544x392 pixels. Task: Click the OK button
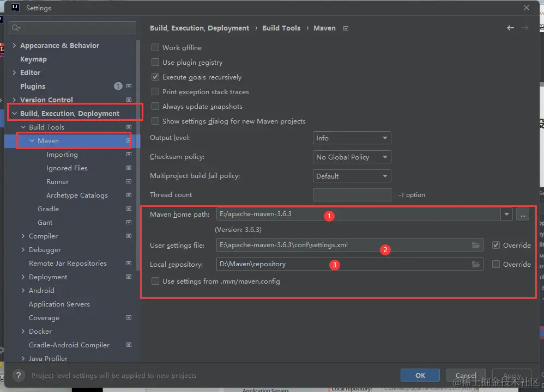pyautogui.click(x=420, y=375)
